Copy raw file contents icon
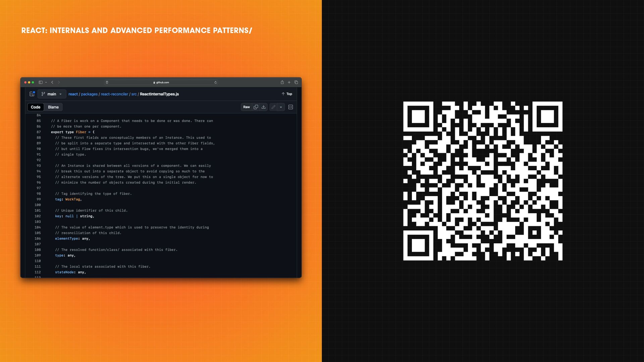644x362 pixels. (x=256, y=107)
